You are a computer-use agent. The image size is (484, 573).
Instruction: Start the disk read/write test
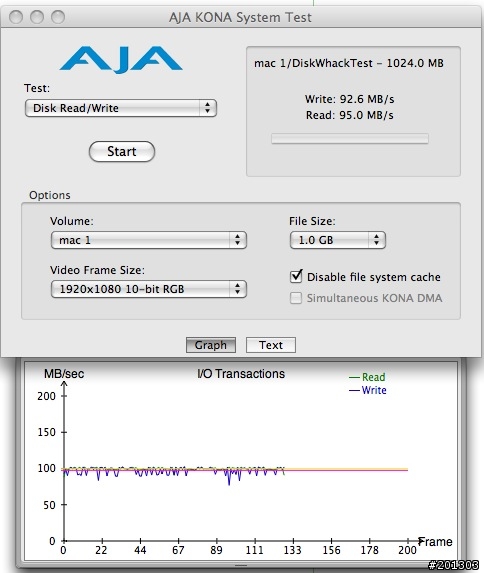[x=122, y=151]
